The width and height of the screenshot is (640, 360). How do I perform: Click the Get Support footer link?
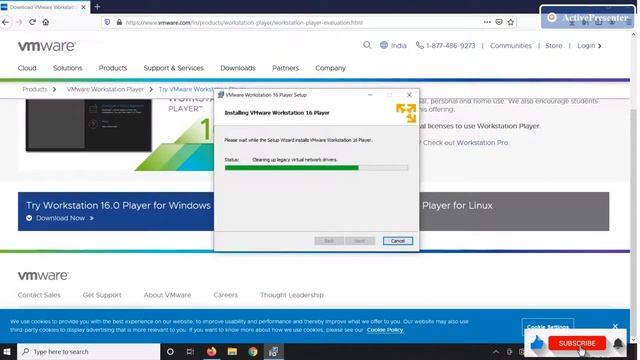click(102, 295)
